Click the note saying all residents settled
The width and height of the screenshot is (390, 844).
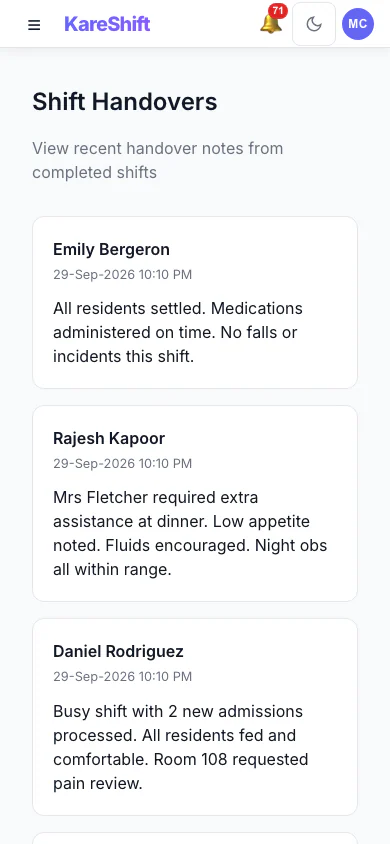click(x=178, y=333)
